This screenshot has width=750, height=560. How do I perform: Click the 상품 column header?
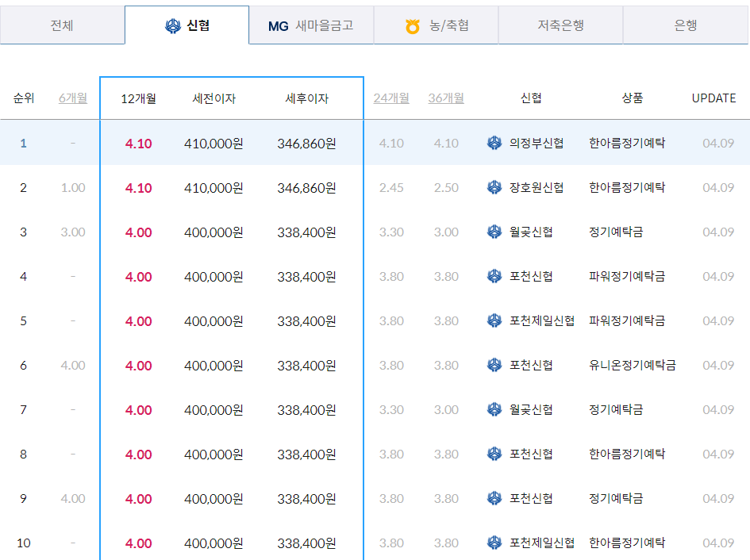pyautogui.click(x=633, y=98)
